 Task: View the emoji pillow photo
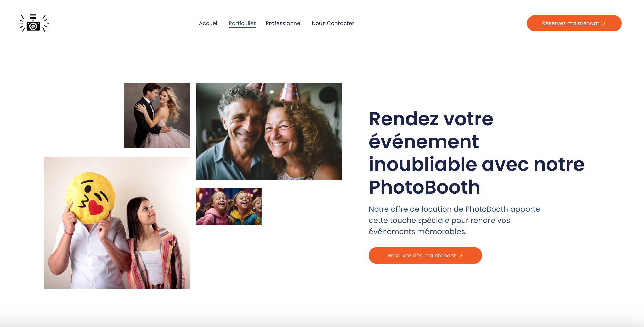tap(117, 223)
